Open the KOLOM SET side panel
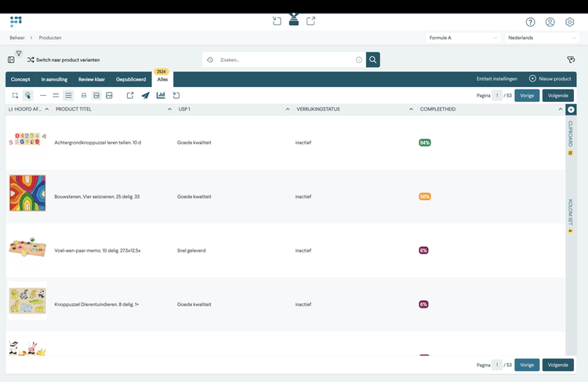This screenshot has height=382, width=588. [x=571, y=216]
